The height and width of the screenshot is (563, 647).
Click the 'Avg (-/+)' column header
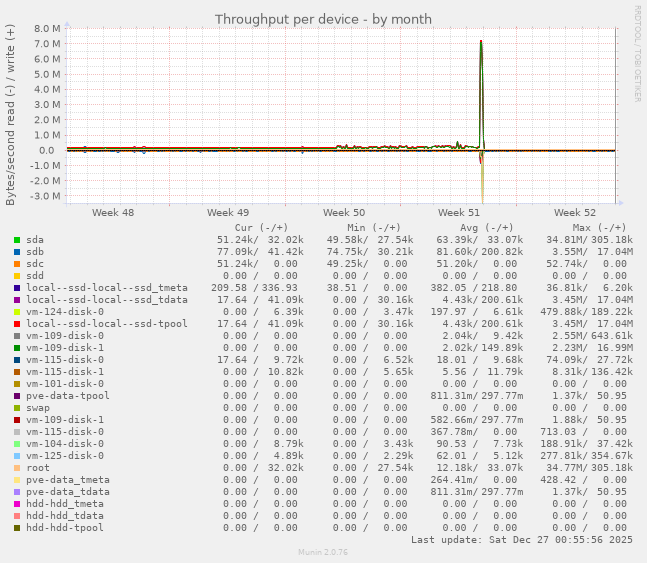tap(486, 227)
